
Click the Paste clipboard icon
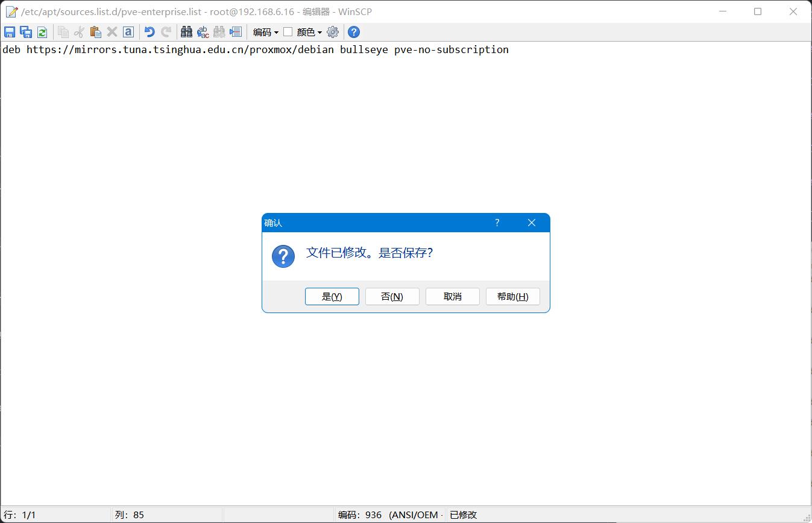point(95,32)
